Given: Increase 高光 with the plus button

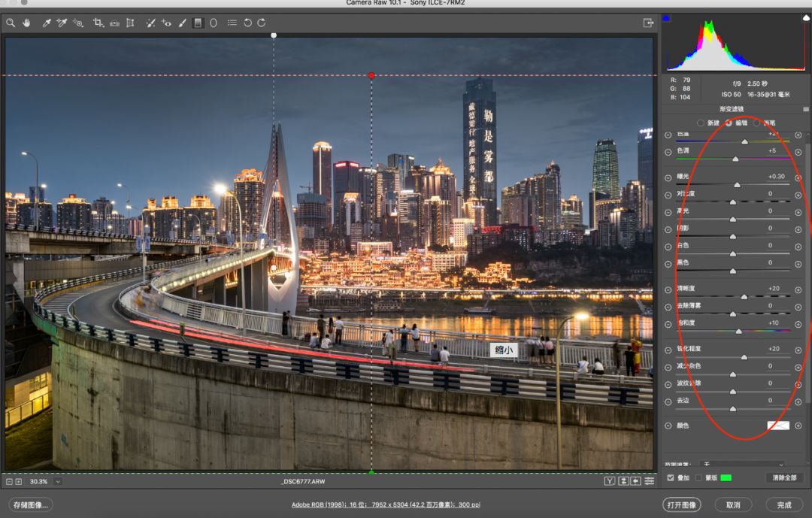Looking at the screenshot, I should (798, 212).
